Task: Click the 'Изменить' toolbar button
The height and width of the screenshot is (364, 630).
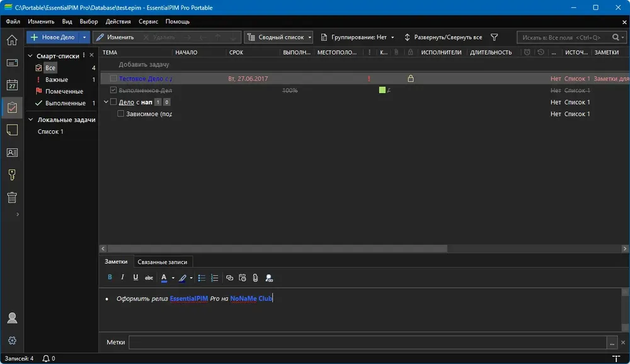Action: tap(115, 37)
